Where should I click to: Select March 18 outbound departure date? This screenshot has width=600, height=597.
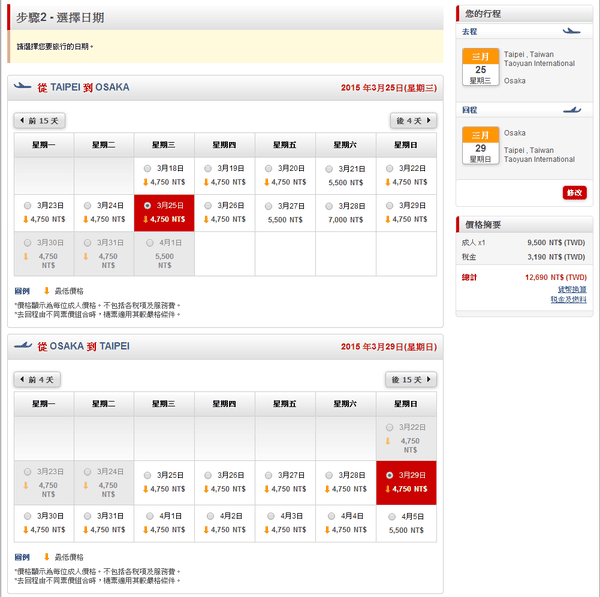pyautogui.click(x=149, y=168)
